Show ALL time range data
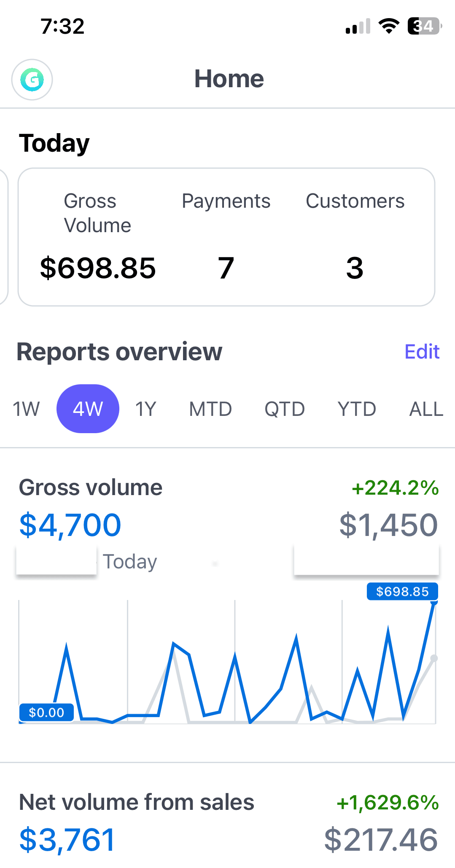455x868 pixels. coord(426,409)
